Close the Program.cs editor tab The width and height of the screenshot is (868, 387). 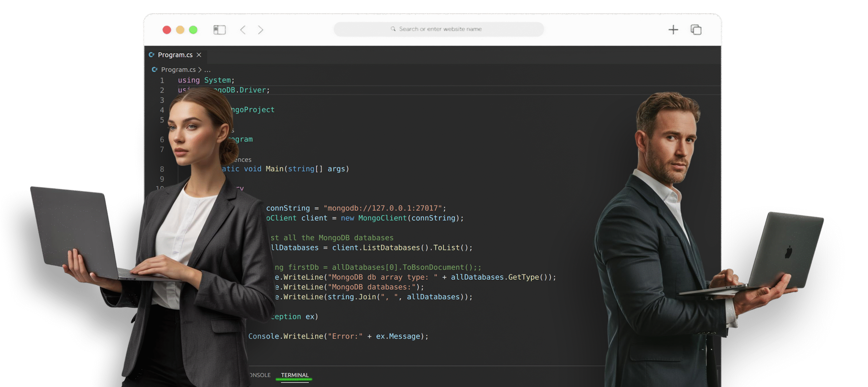coord(199,55)
